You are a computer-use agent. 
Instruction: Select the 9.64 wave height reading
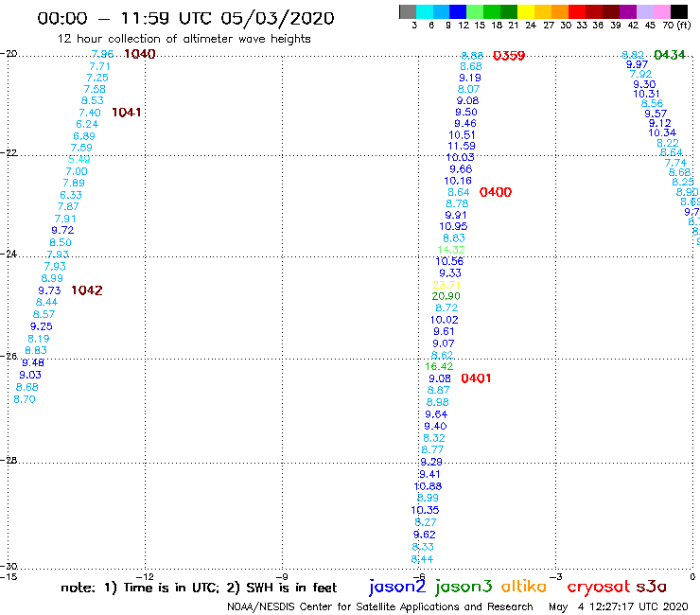coord(436,415)
